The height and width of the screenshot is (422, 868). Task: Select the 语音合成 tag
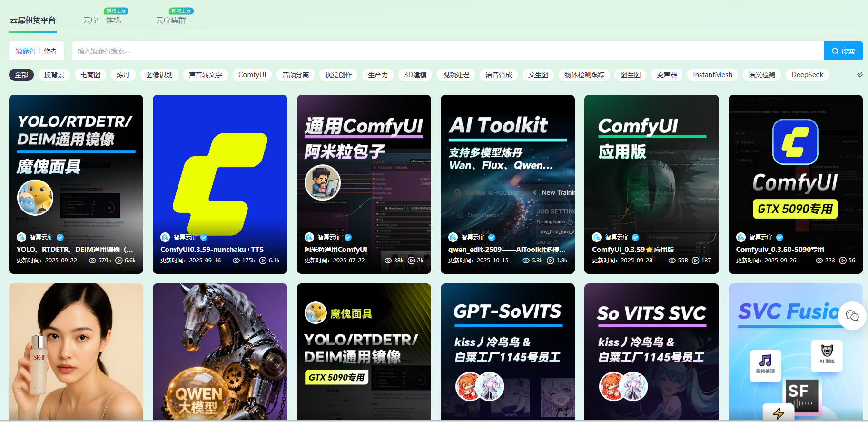[x=499, y=75]
